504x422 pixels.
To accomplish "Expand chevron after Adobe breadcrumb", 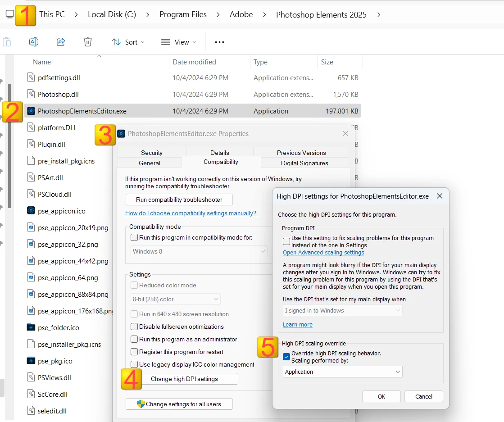I will [x=264, y=15].
